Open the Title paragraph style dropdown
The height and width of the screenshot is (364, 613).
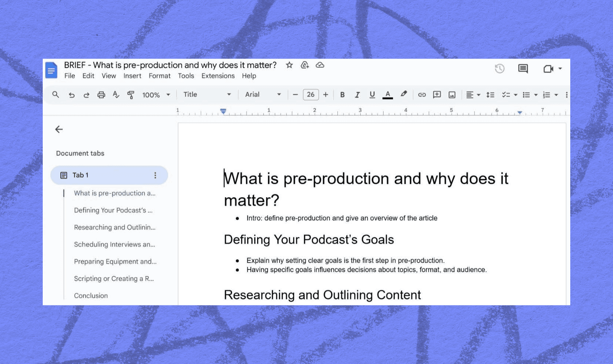click(207, 95)
